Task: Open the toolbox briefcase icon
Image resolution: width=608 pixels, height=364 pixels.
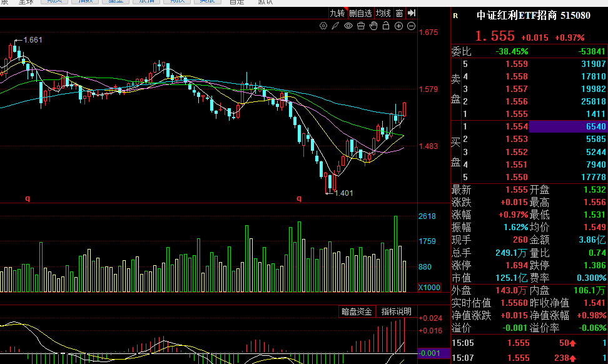Action: (x=361, y=26)
